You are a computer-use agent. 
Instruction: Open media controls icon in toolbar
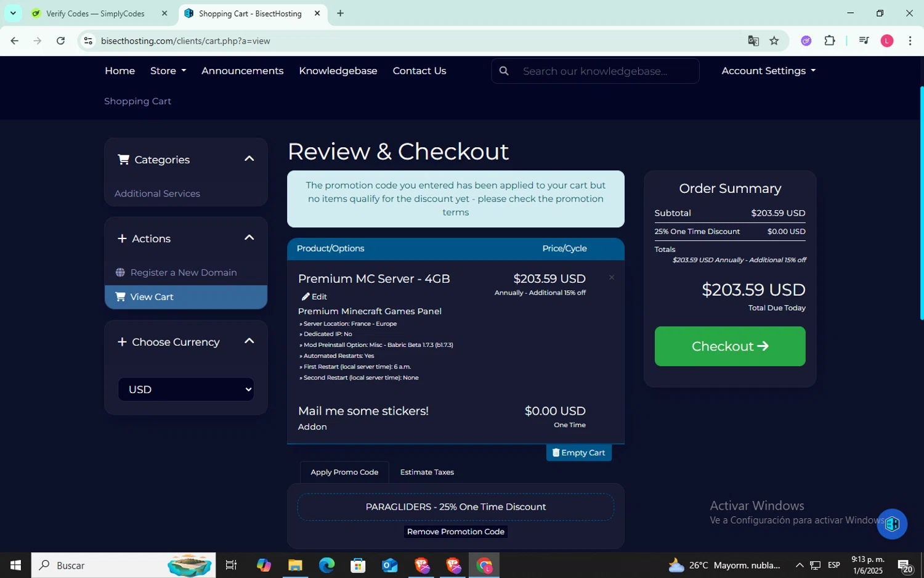click(864, 41)
